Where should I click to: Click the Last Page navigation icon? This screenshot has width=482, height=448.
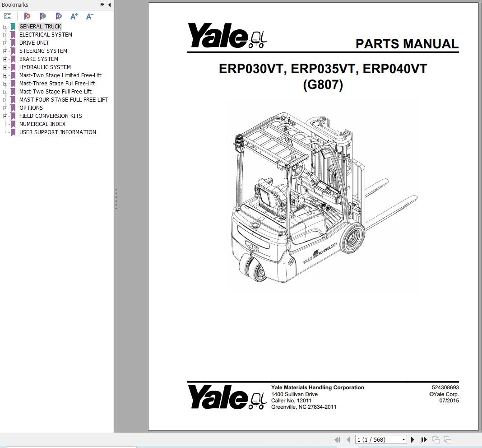[x=423, y=439]
